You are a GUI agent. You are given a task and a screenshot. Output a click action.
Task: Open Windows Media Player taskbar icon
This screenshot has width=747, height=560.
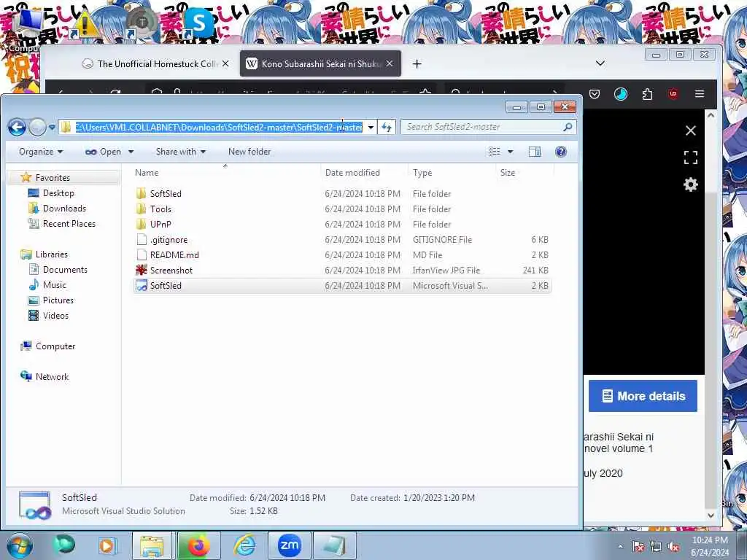pos(107,545)
